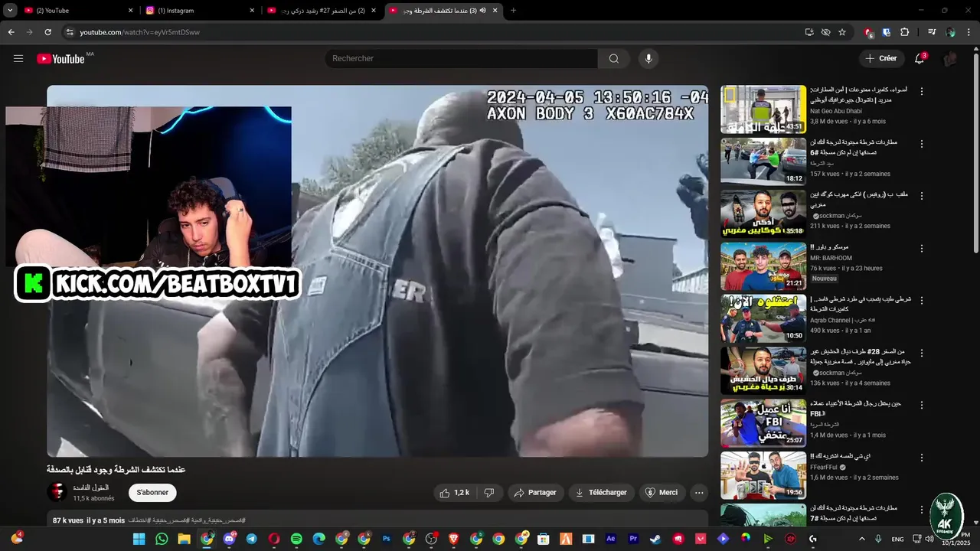
Task: Show hidden system tray icons chevron
Action: (862, 539)
